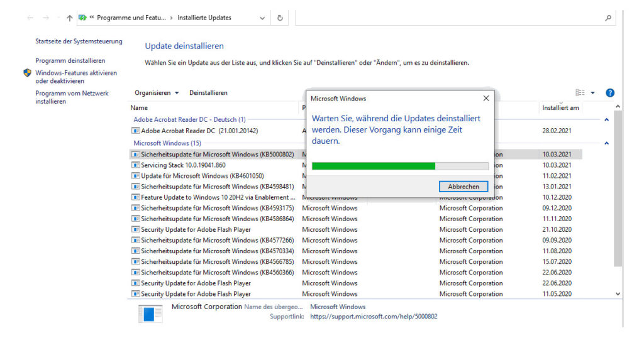Click the search magnifier icon

(x=608, y=18)
